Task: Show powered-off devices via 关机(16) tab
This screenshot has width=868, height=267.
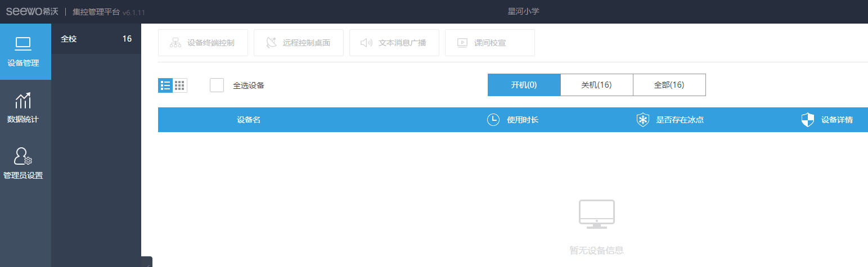Action: [596, 85]
